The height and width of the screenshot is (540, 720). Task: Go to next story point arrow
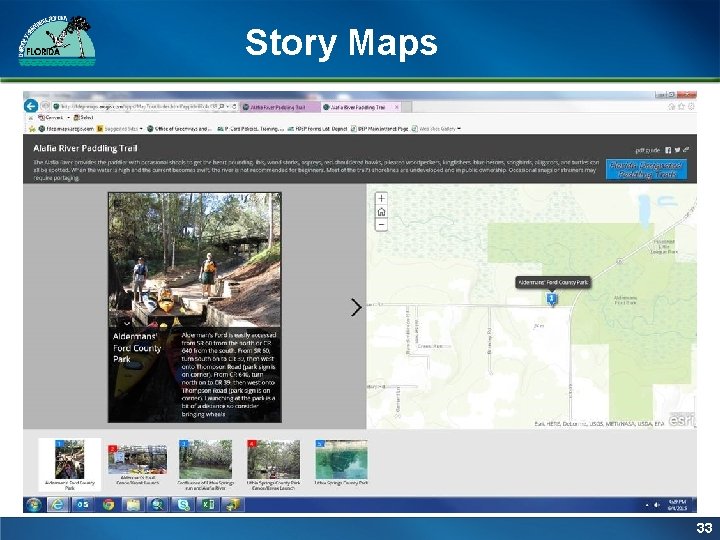pyautogui.click(x=356, y=307)
